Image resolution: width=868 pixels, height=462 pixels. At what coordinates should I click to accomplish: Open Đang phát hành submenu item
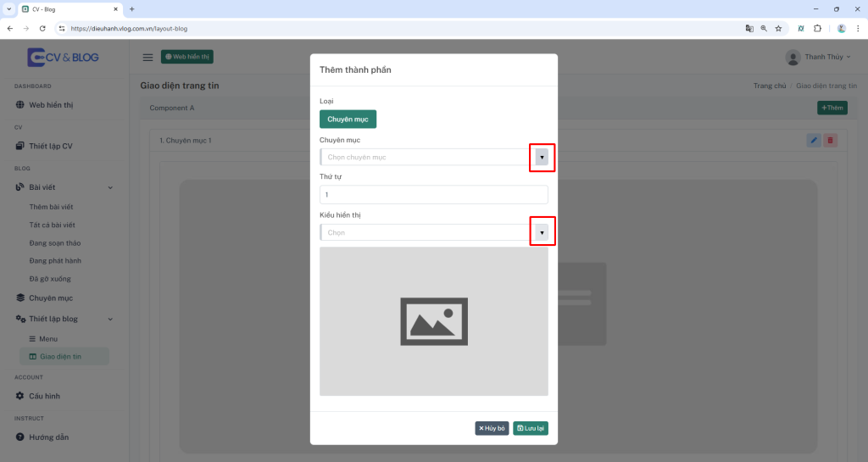[55, 260]
